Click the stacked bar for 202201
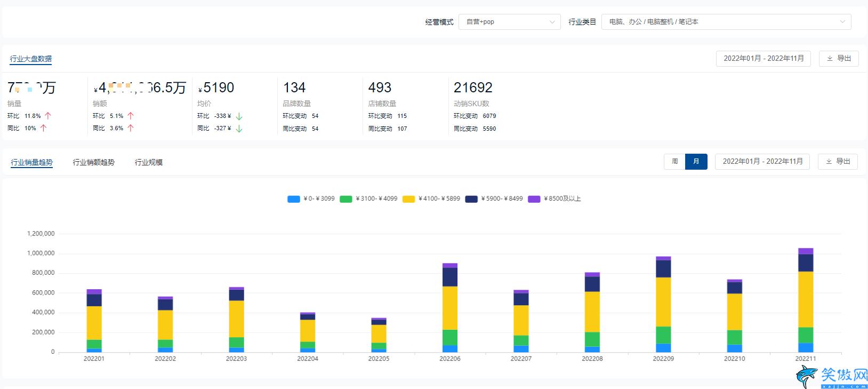Viewport: 868px width, 389px height. [94, 321]
